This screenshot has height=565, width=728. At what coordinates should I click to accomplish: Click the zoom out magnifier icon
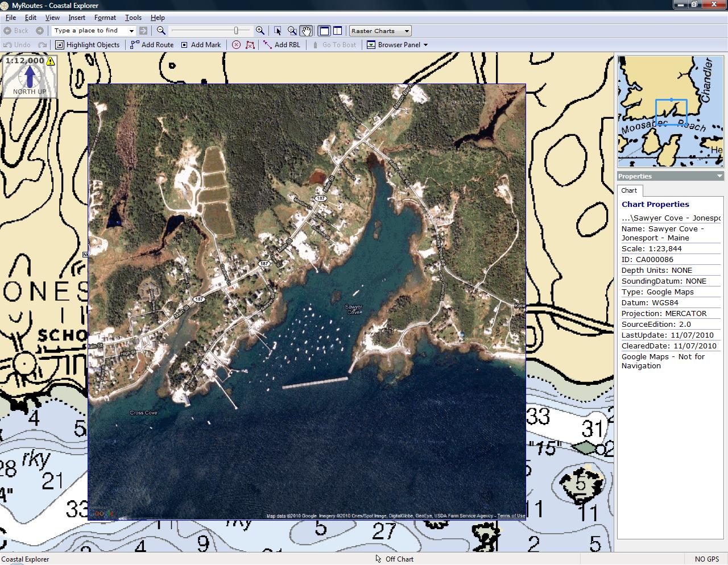point(162,31)
